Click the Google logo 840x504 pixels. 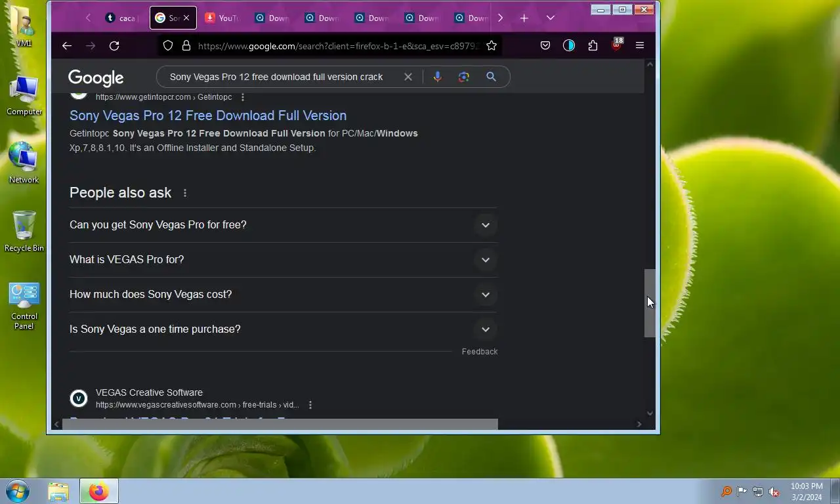[96, 78]
